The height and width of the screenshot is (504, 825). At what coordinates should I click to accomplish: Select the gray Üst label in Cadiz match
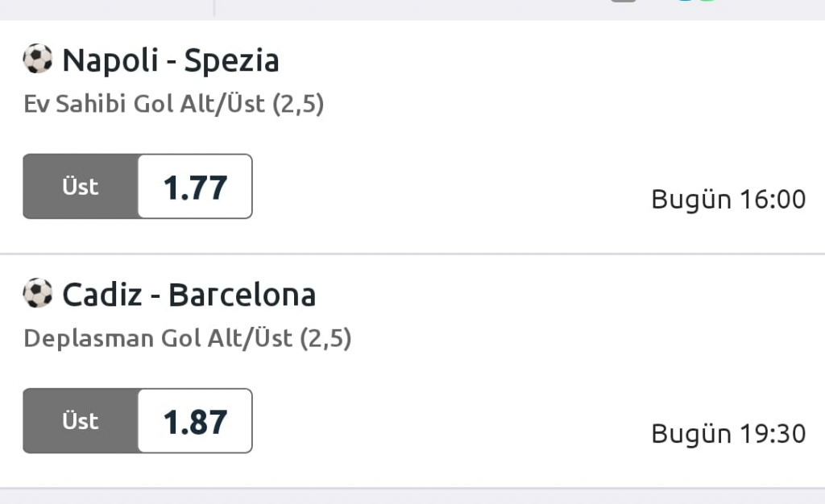point(81,421)
